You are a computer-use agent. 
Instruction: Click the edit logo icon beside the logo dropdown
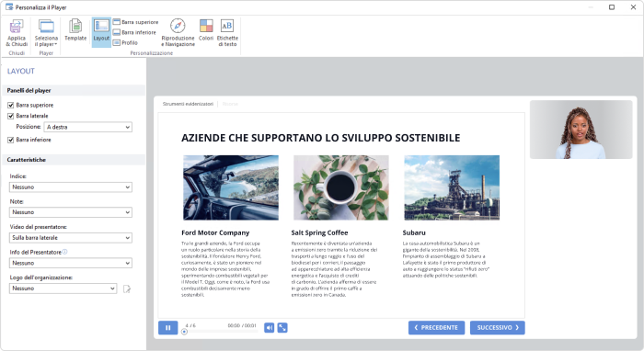[127, 289]
